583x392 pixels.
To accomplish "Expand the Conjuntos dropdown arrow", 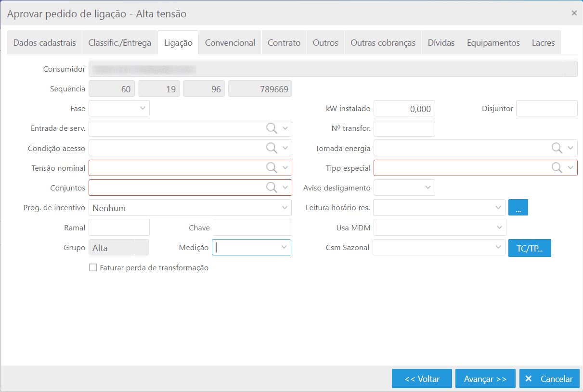I will pos(285,187).
